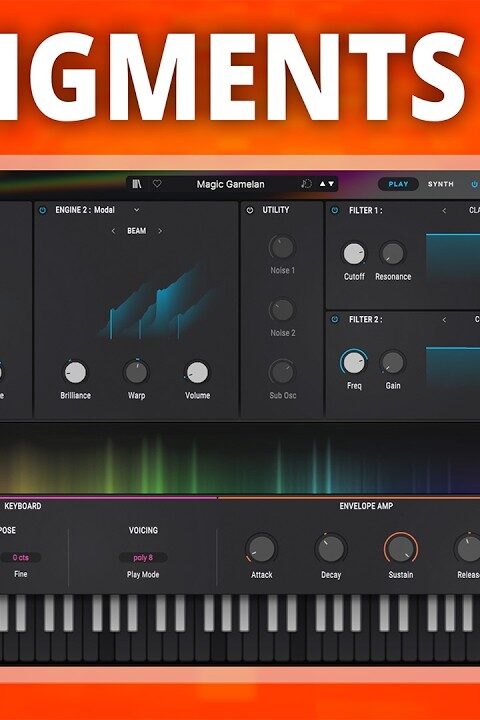Open the preset library browser icon
Image resolution: width=480 pixels, height=720 pixels.
[x=136, y=184]
